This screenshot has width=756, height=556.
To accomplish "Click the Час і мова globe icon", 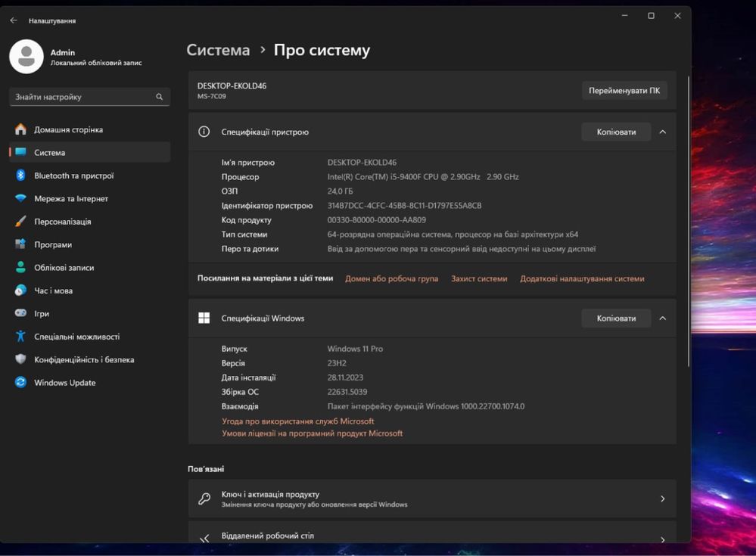I will click(x=20, y=290).
